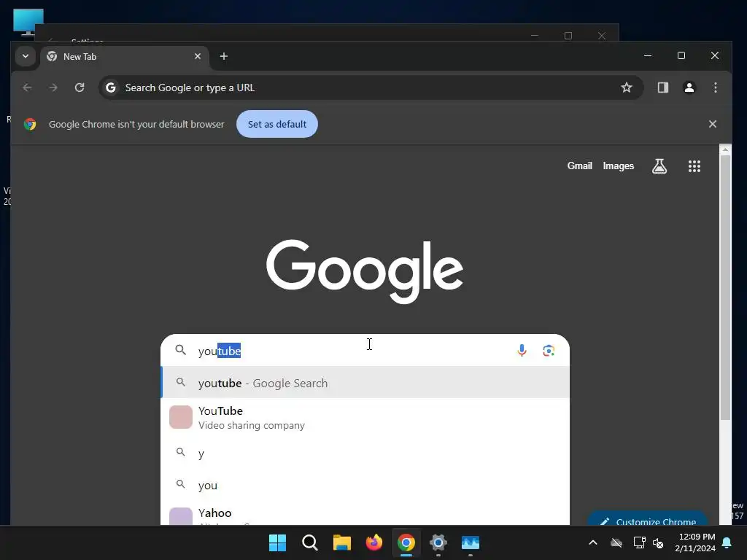This screenshot has width=747, height=560.
Task: Open Firefox from taskbar
Action: point(374,542)
